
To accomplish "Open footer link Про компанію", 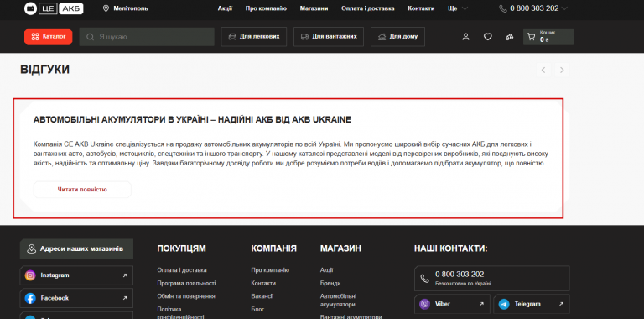I will tap(270, 270).
